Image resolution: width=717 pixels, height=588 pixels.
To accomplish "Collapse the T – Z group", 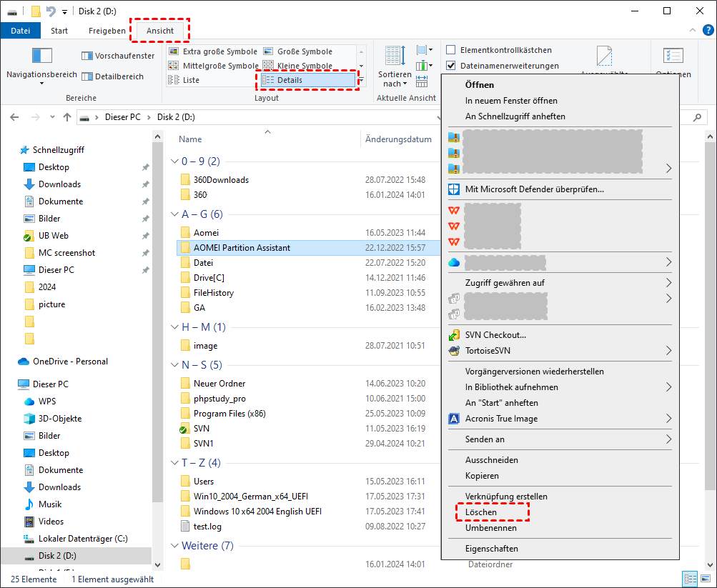I will click(x=174, y=463).
